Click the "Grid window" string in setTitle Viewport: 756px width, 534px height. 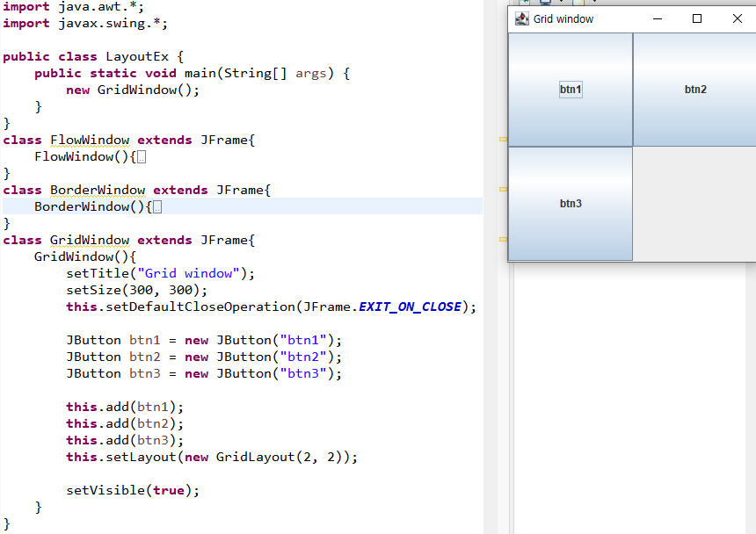click(x=188, y=273)
